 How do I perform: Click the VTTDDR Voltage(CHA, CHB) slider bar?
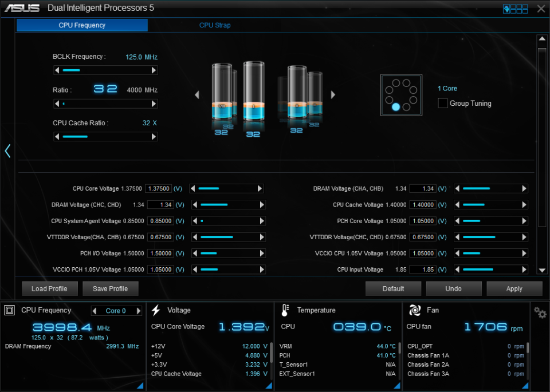[x=229, y=237]
